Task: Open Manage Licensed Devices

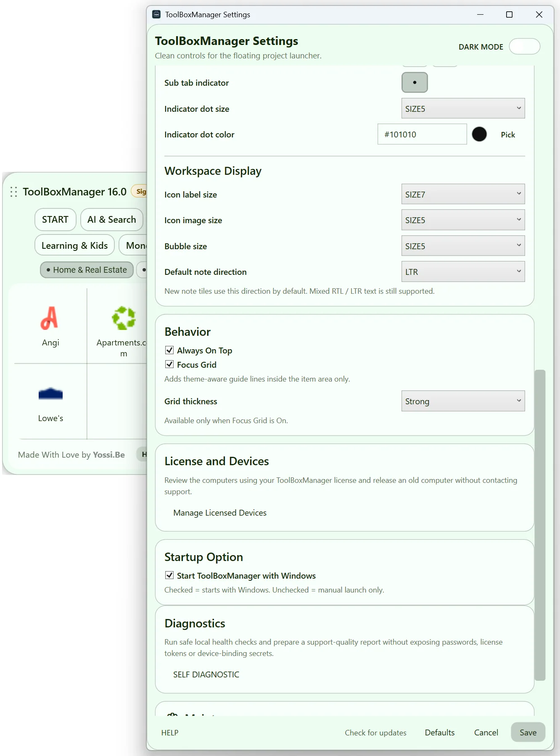Action: pyautogui.click(x=220, y=513)
